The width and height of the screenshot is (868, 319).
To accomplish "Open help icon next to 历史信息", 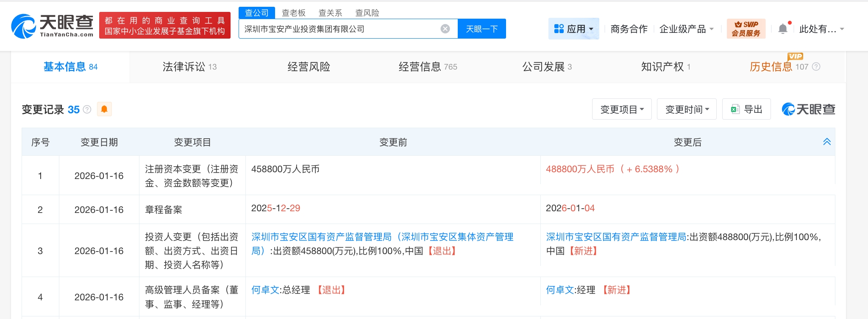I will pyautogui.click(x=816, y=67).
